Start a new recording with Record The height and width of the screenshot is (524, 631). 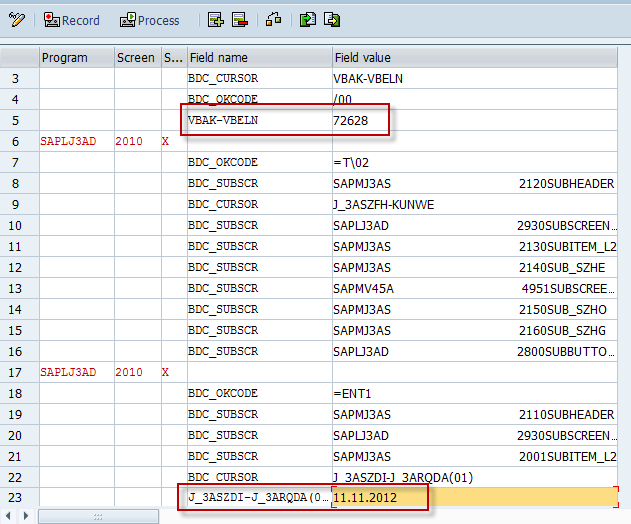(72, 20)
